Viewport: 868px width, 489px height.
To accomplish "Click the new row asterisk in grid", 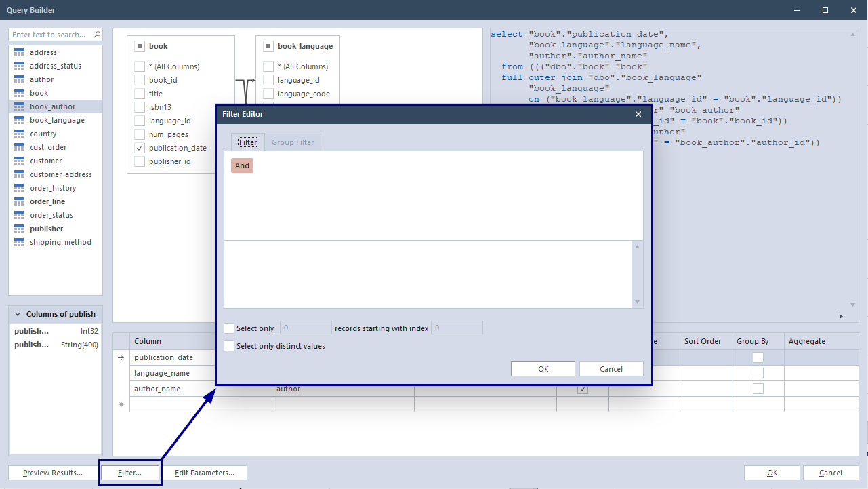I will (121, 404).
